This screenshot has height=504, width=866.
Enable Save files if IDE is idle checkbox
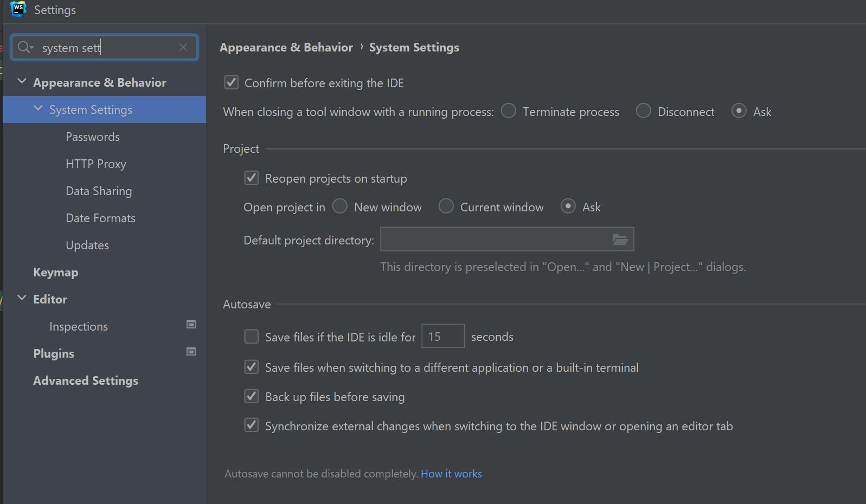tap(252, 337)
